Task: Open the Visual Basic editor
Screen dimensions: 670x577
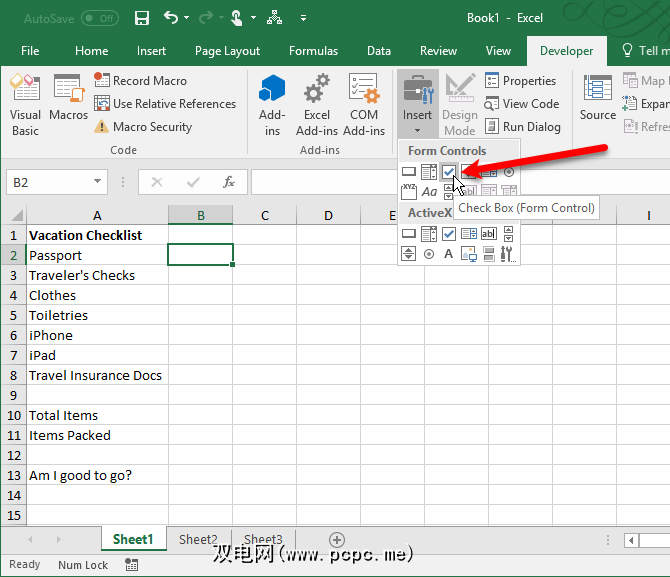Action: tap(25, 105)
